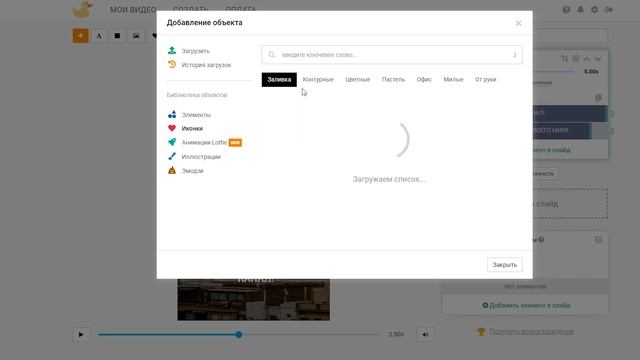Click the poop emoji icon beside Эмодзи
Screen dimensions: 640x360
[172, 170]
